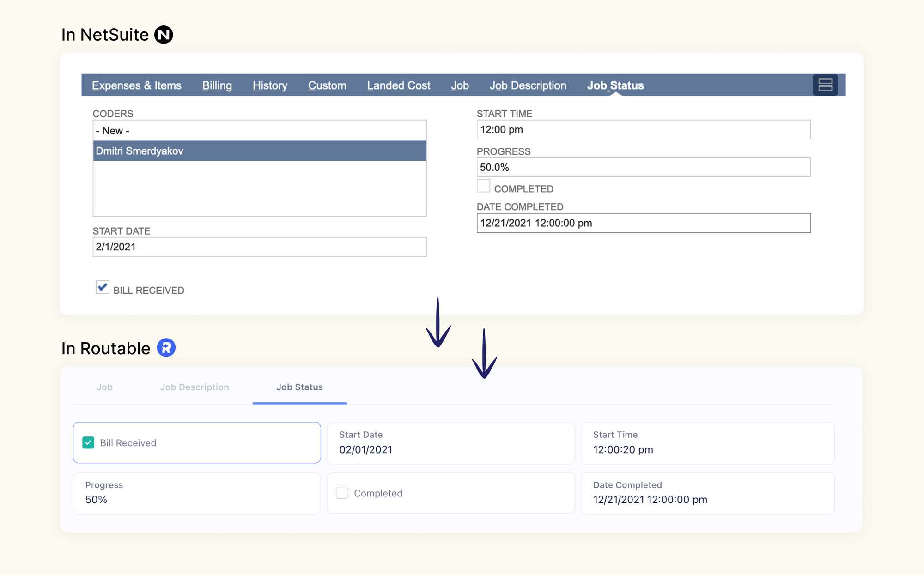Uncheck Routable Bill Received checkbox

(88, 443)
